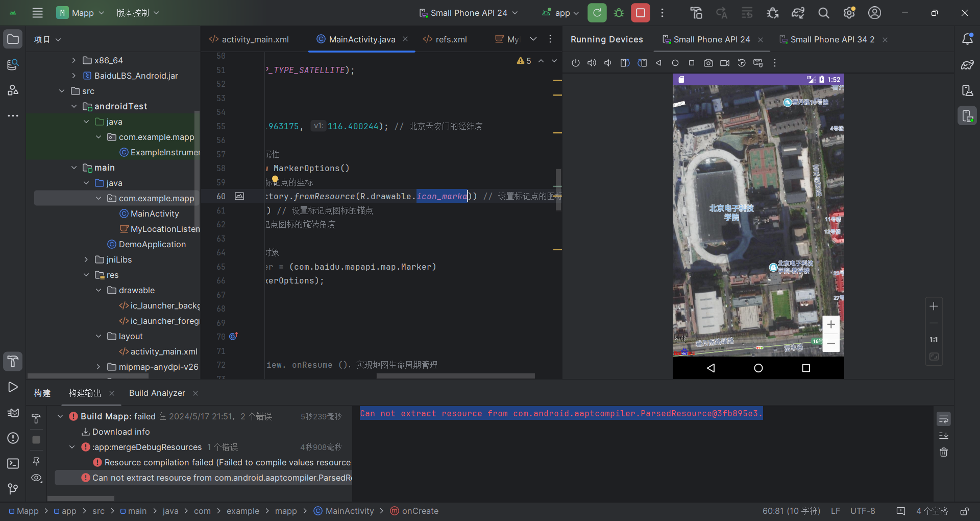Clear the build output with trash icon
This screenshot has height=521, width=980.
pos(944,452)
